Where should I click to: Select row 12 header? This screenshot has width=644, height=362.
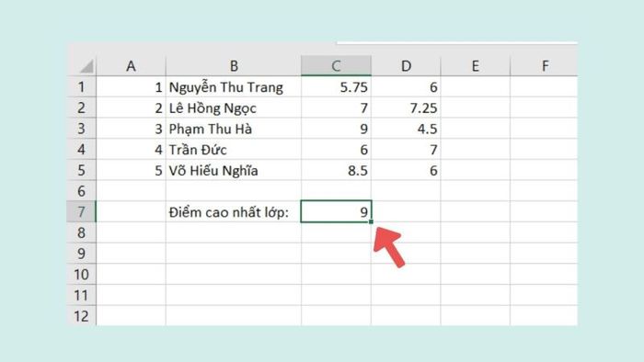click(81, 316)
